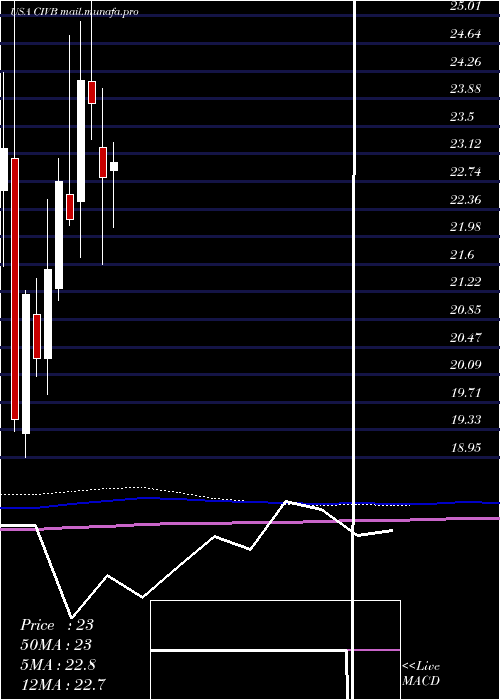Click the 24.64 price axis label

tap(466, 34)
